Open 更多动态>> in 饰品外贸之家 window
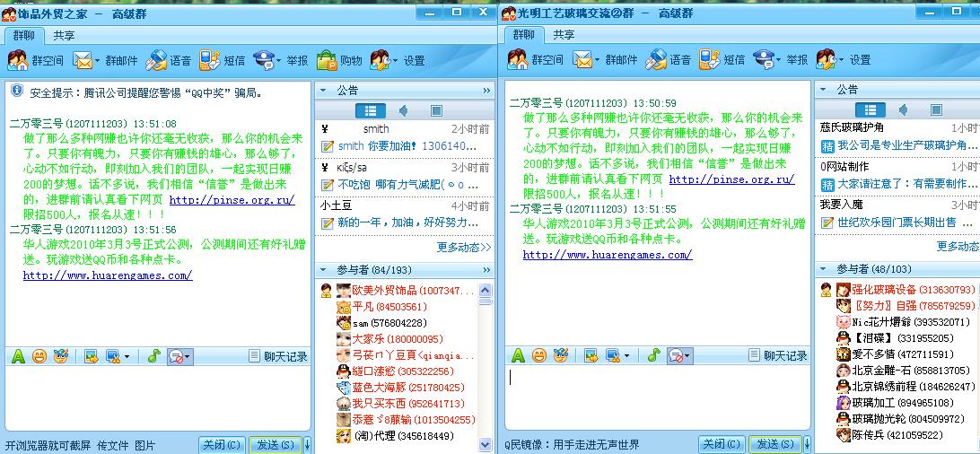The height and width of the screenshot is (454, 980). (x=464, y=248)
